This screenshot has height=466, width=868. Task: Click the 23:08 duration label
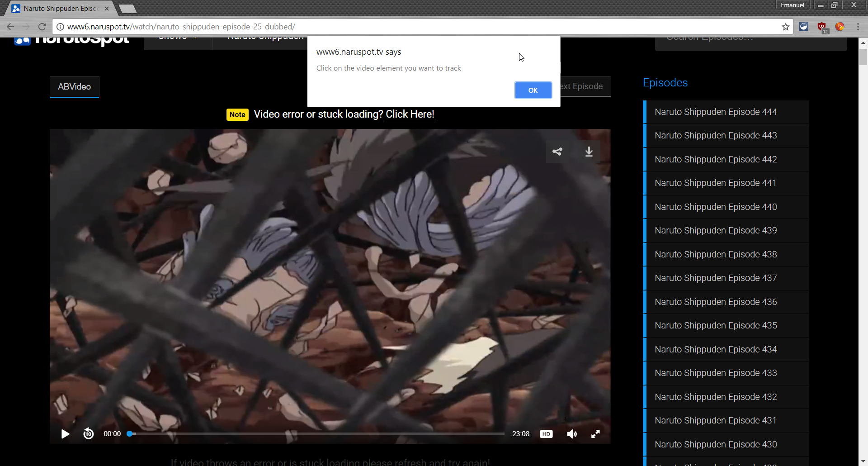[x=521, y=434]
